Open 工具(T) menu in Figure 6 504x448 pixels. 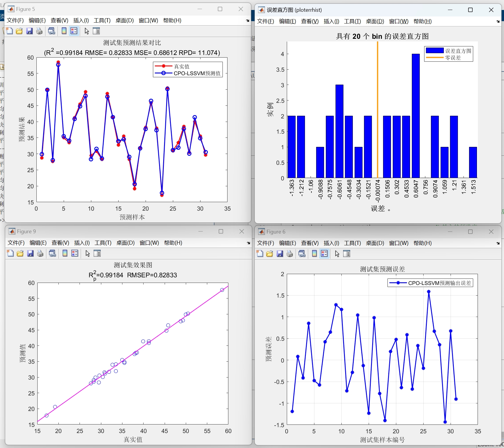click(353, 243)
